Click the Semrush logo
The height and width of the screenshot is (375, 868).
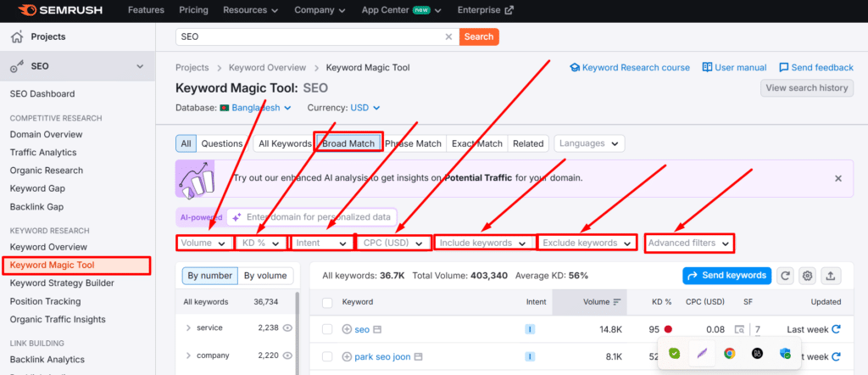coord(60,10)
